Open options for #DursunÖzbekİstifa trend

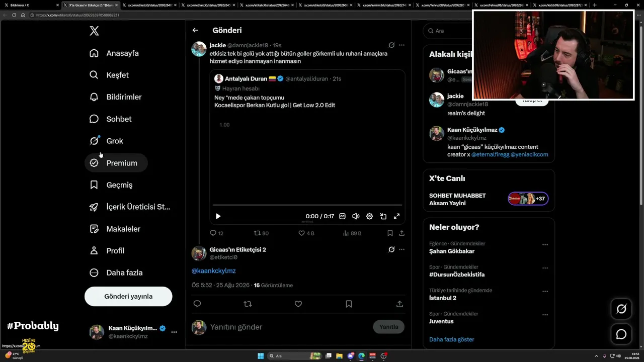point(545,268)
